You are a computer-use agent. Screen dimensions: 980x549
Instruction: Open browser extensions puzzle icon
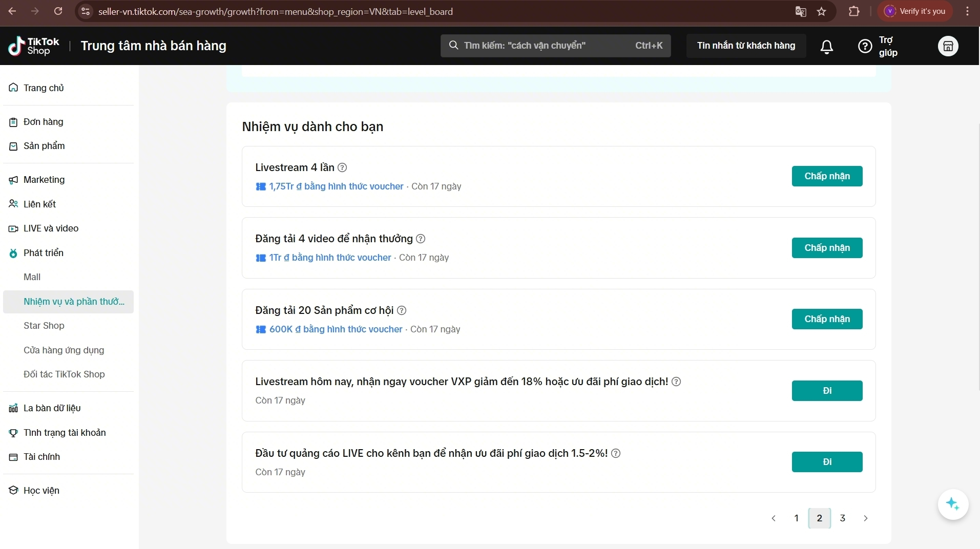[x=854, y=11]
